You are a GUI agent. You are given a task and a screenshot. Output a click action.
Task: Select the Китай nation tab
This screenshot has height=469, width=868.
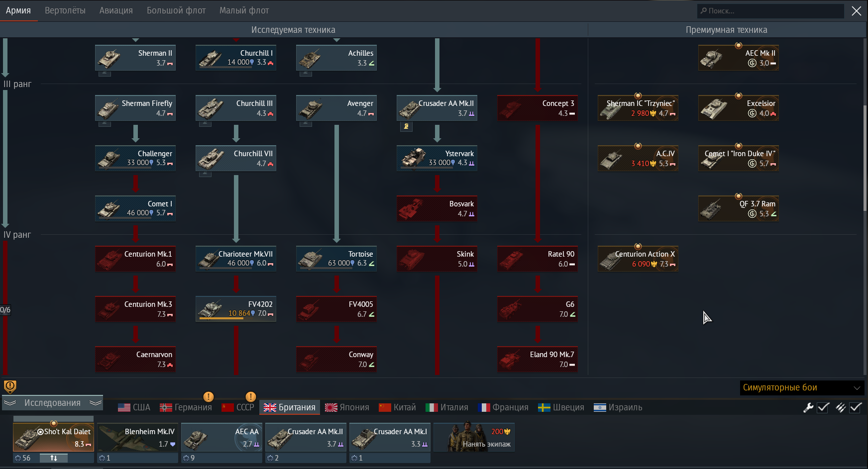point(397,407)
